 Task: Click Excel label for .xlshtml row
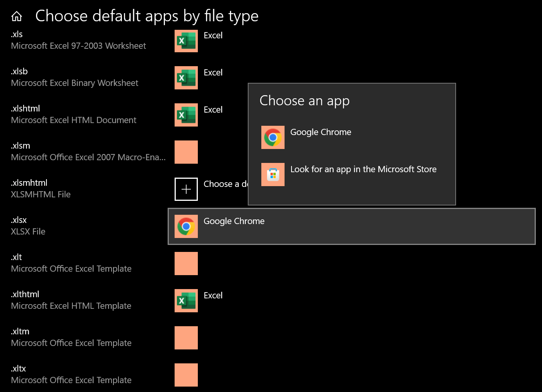[213, 110]
